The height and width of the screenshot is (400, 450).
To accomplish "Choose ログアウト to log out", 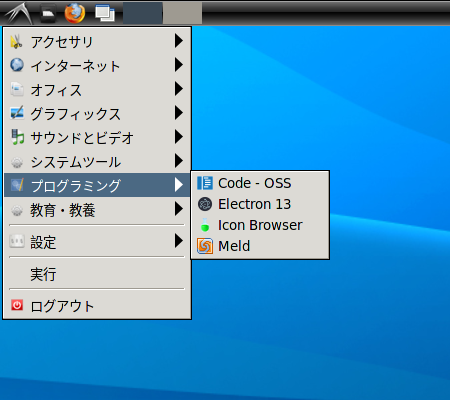I will pyautogui.click(x=97, y=306).
